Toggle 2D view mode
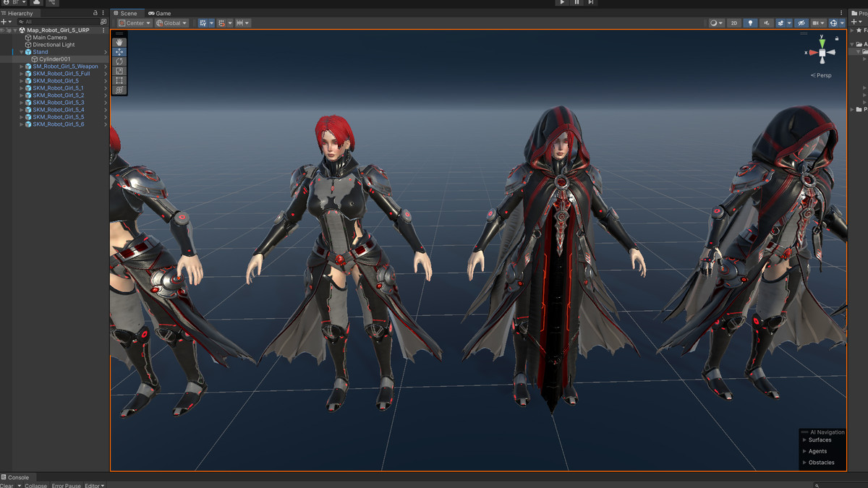This screenshot has width=868, height=488. pyautogui.click(x=734, y=23)
